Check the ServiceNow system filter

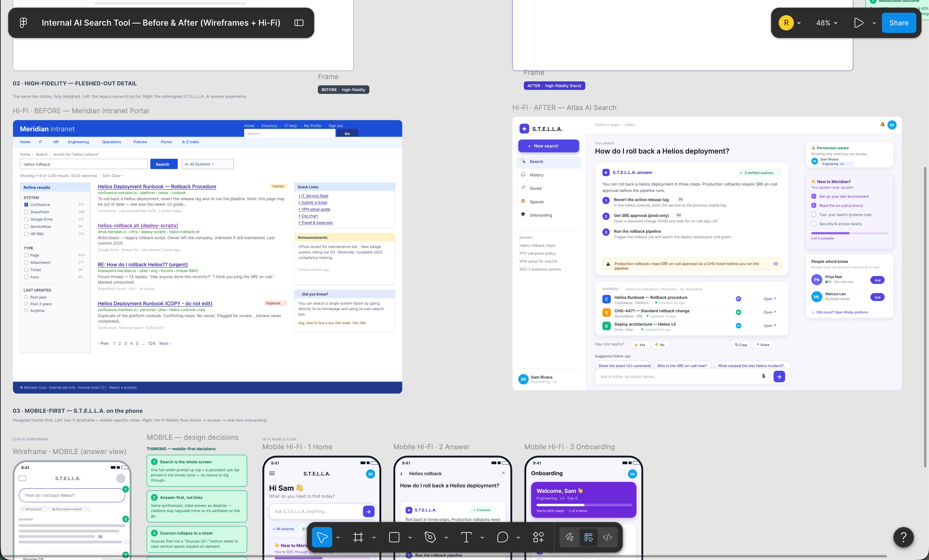[26, 226]
